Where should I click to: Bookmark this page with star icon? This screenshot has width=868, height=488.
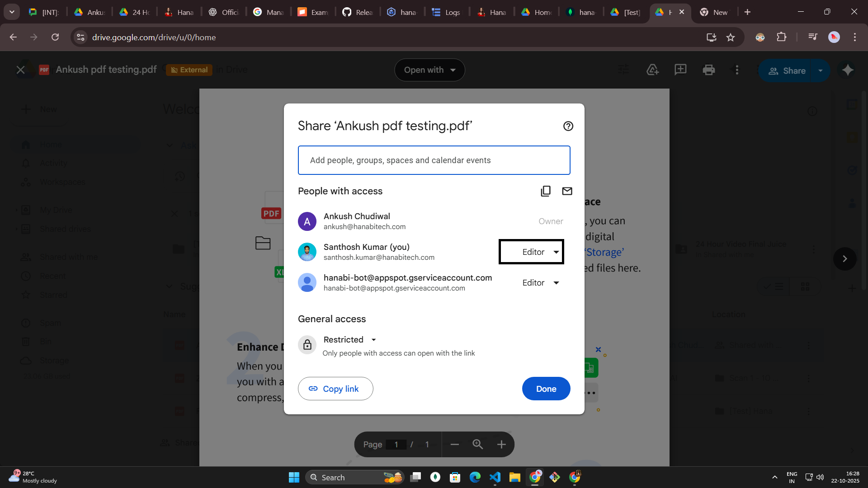tap(731, 38)
